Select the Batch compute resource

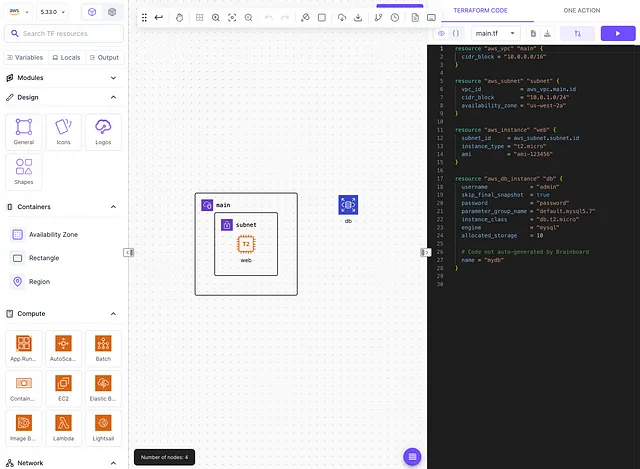click(x=103, y=349)
